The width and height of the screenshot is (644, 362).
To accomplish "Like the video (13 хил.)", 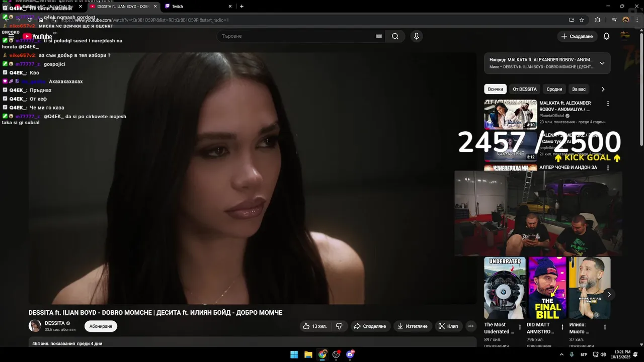I will (x=315, y=326).
